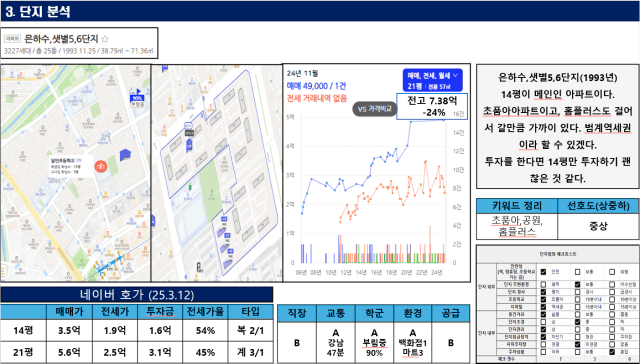Click the blue house marker on the left map

pyautogui.click(x=125, y=155)
